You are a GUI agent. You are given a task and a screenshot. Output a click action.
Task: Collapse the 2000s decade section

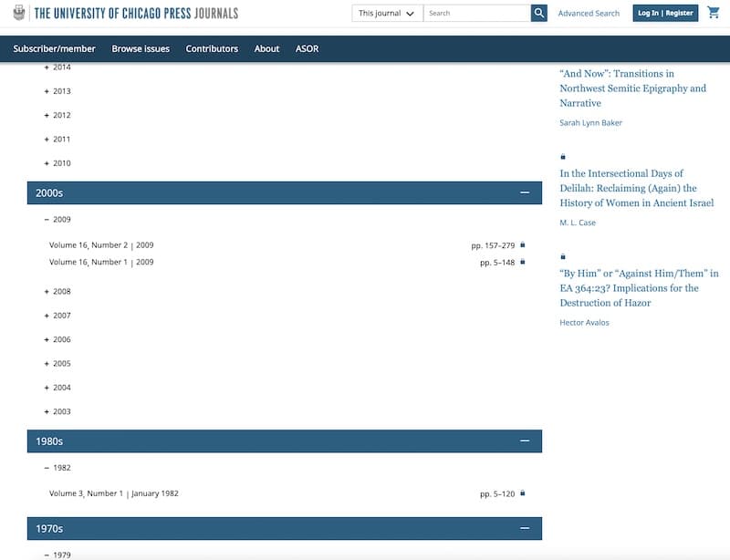pyautogui.click(x=525, y=192)
